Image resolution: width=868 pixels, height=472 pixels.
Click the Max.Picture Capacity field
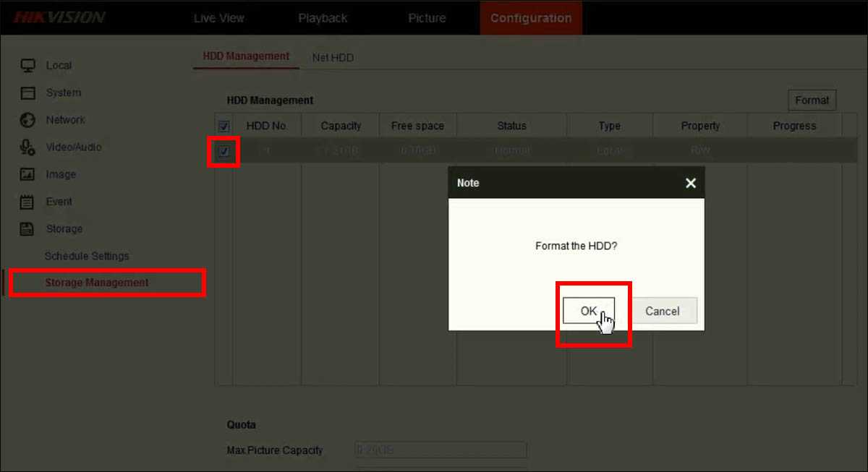coord(441,450)
